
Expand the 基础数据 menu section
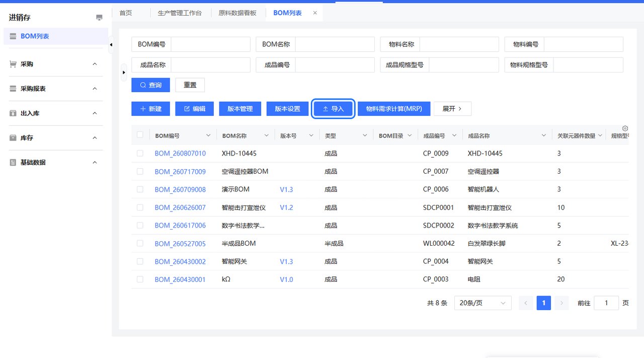pyautogui.click(x=95, y=163)
